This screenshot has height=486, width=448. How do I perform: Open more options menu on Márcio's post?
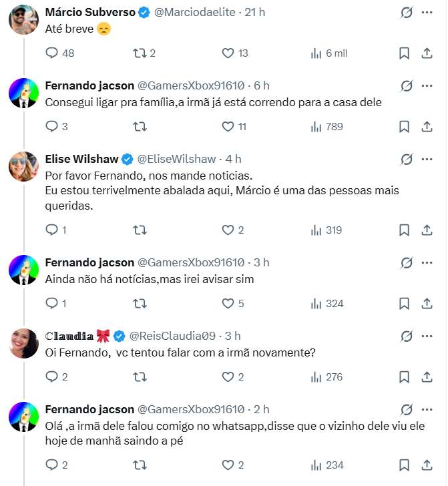click(x=427, y=13)
